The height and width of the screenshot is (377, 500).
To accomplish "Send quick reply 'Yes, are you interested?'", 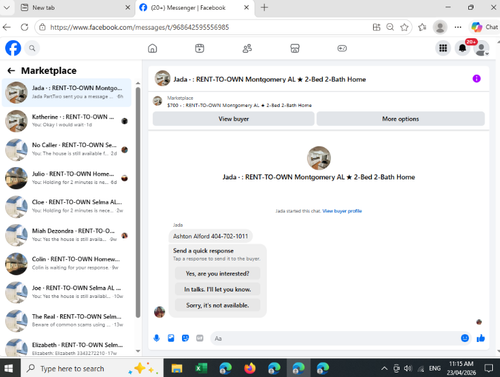I will [217, 274].
